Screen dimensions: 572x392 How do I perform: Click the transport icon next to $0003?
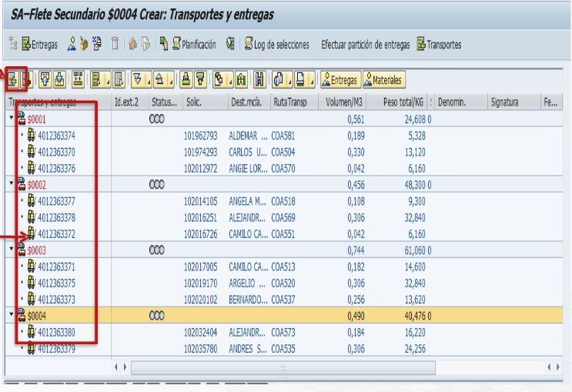(x=21, y=250)
